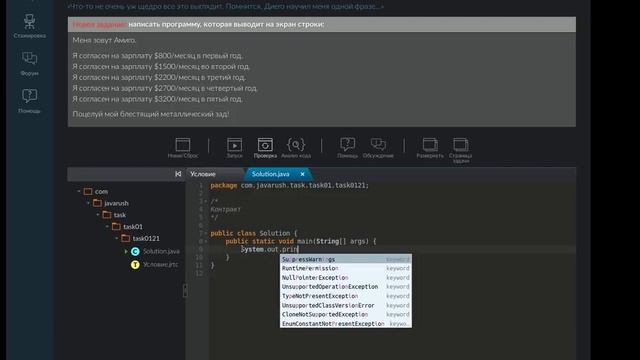Click the 'Меня зовут Амиго.' task text

104,40
